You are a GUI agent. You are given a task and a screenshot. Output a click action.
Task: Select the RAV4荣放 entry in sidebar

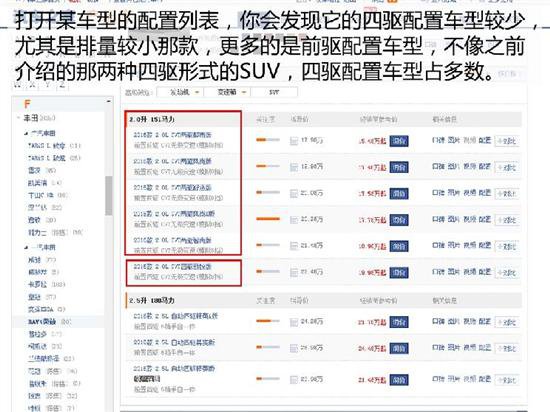click(x=42, y=322)
